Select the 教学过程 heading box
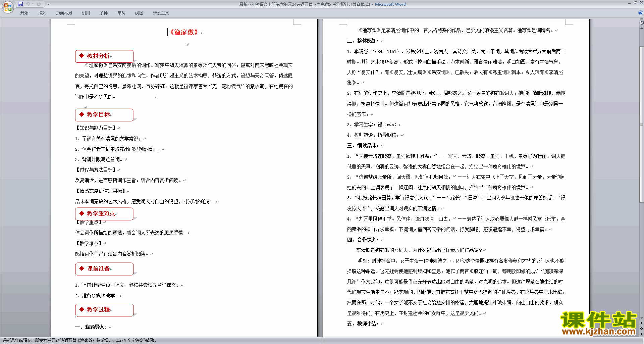Viewport: 644px width, 344px height. click(104, 310)
